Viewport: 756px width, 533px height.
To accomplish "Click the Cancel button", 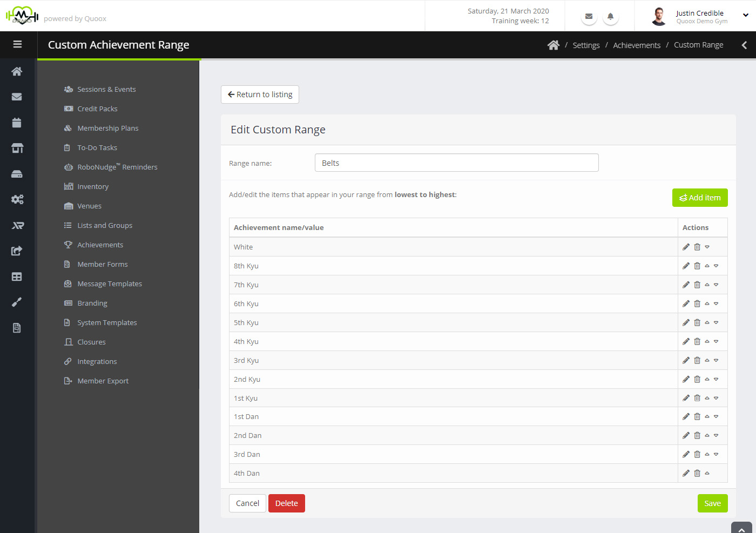I will (247, 503).
